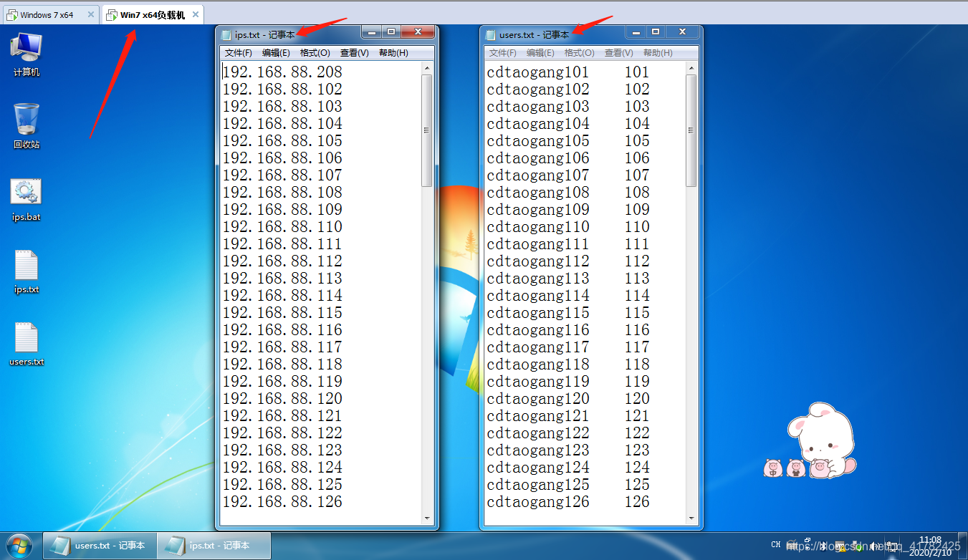Open the volume speaker tray icon
The width and height of the screenshot is (968, 560).
click(x=876, y=546)
